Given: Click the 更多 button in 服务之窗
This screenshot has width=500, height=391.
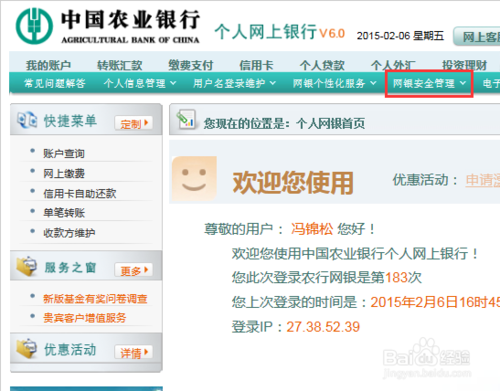Looking at the screenshot, I should pos(134,270).
